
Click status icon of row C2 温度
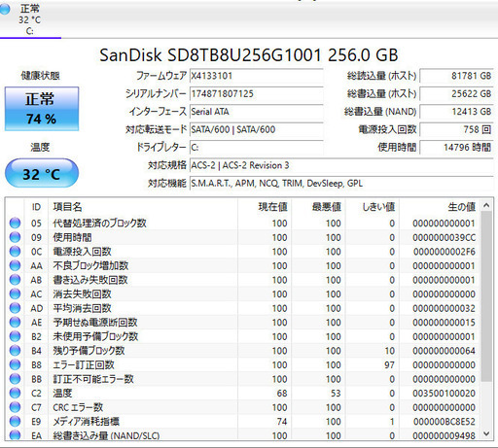(x=15, y=393)
